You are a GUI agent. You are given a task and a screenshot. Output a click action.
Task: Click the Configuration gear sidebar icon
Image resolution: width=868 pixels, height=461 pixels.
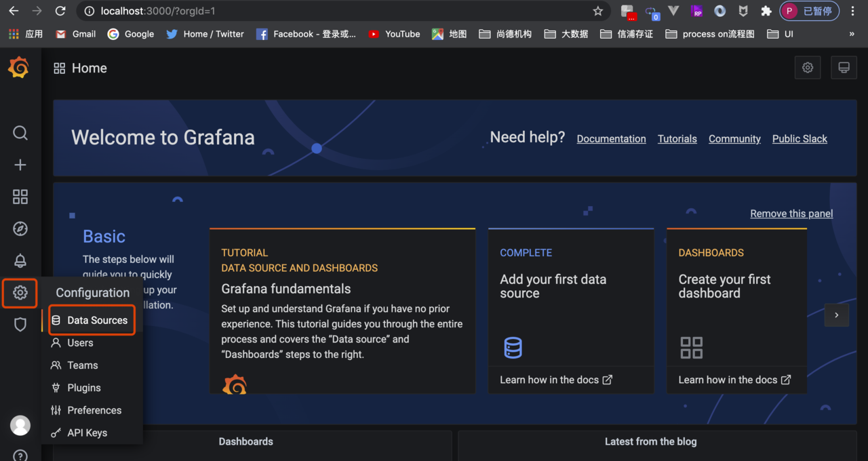coord(20,293)
